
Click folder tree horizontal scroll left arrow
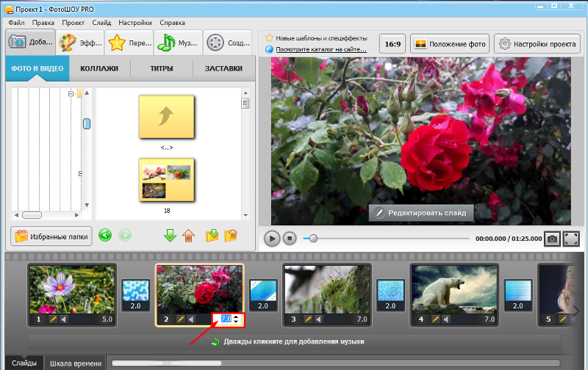pos(16,215)
